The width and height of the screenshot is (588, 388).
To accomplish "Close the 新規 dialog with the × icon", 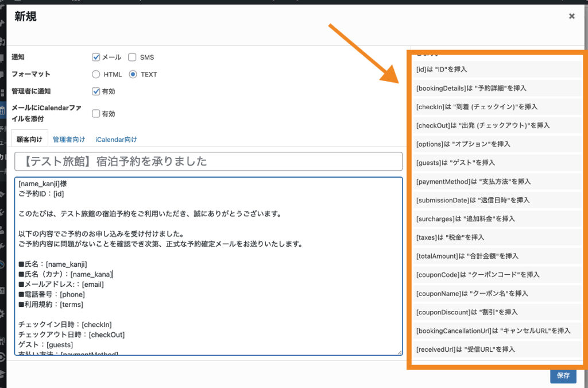I will click(571, 17).
